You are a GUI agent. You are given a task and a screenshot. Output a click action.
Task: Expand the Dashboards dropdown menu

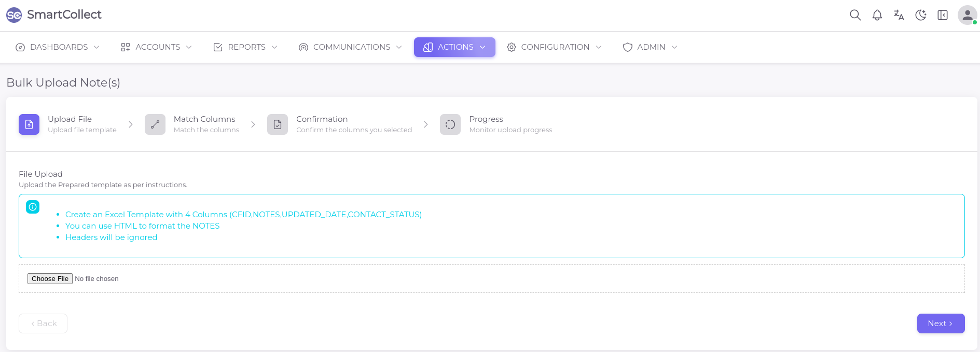tap(58, 47)
